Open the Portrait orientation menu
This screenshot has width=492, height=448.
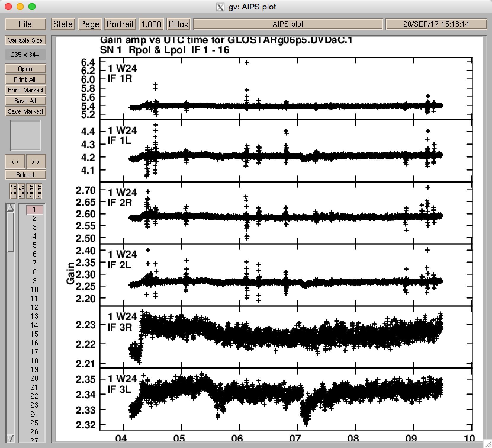point(120,24)
